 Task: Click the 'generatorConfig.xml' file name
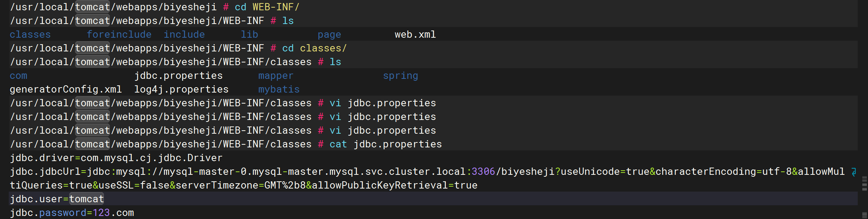(66, 90)
